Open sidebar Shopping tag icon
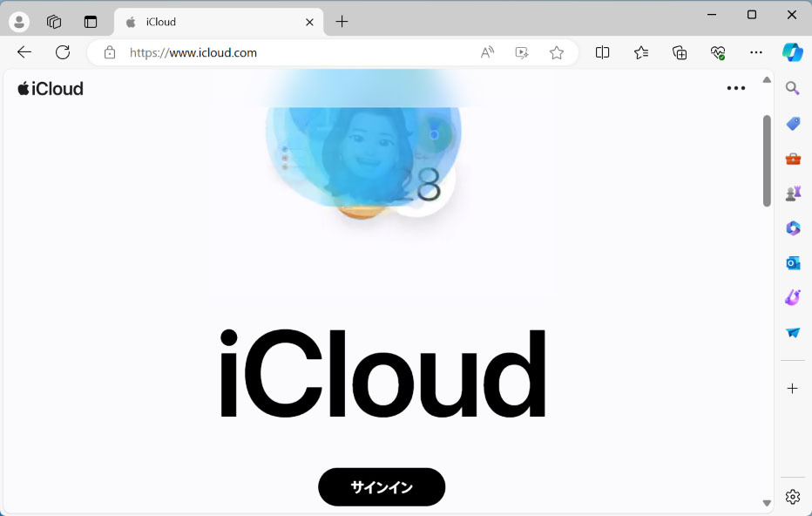 [793, 123]
